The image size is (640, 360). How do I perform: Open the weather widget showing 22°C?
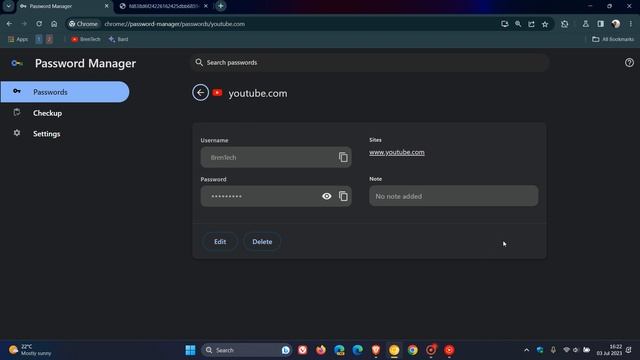pyautogui.click(x=31, y=350)
